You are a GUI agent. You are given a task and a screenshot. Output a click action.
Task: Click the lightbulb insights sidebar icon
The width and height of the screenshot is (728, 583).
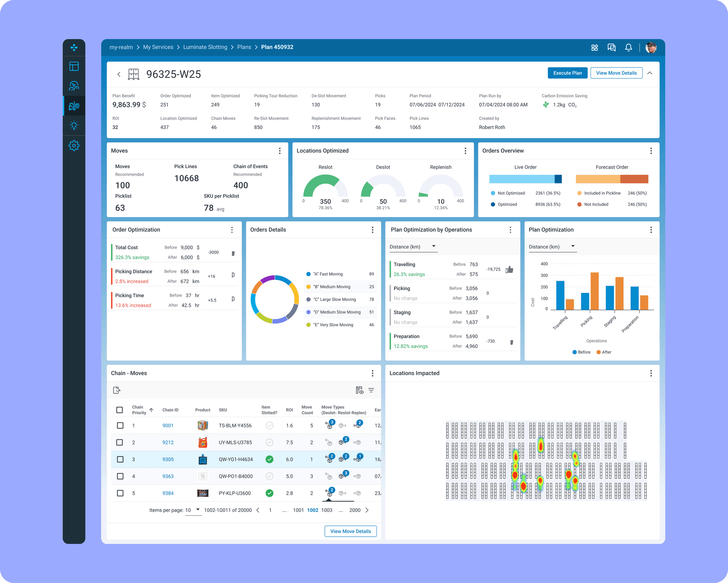click(74, 125)
